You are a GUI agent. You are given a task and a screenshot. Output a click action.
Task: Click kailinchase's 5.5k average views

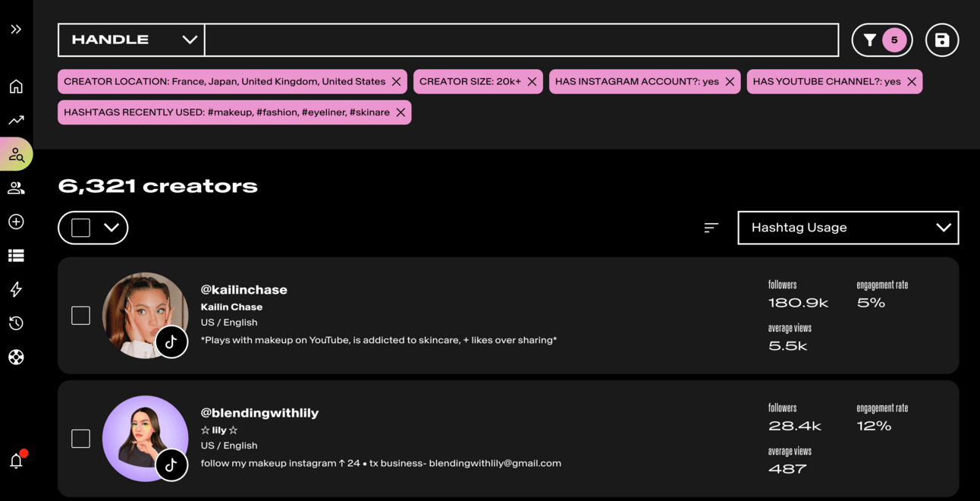(x=787, y=346)
